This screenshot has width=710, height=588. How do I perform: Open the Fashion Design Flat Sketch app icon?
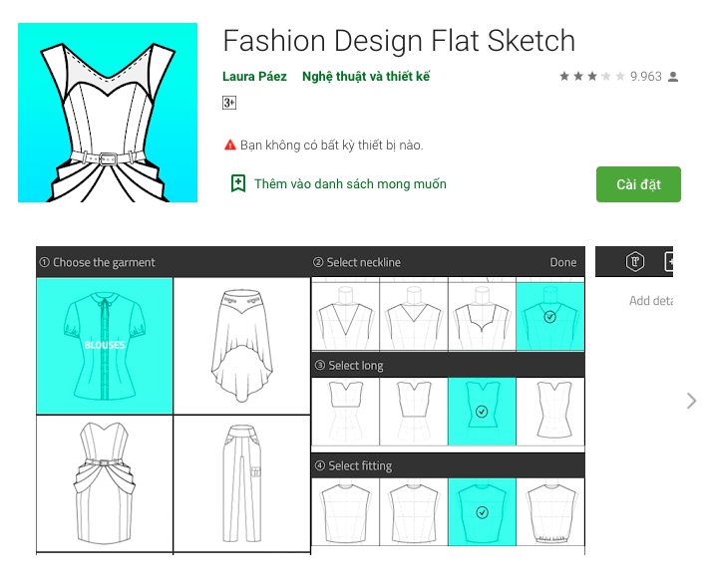point(108,113)
